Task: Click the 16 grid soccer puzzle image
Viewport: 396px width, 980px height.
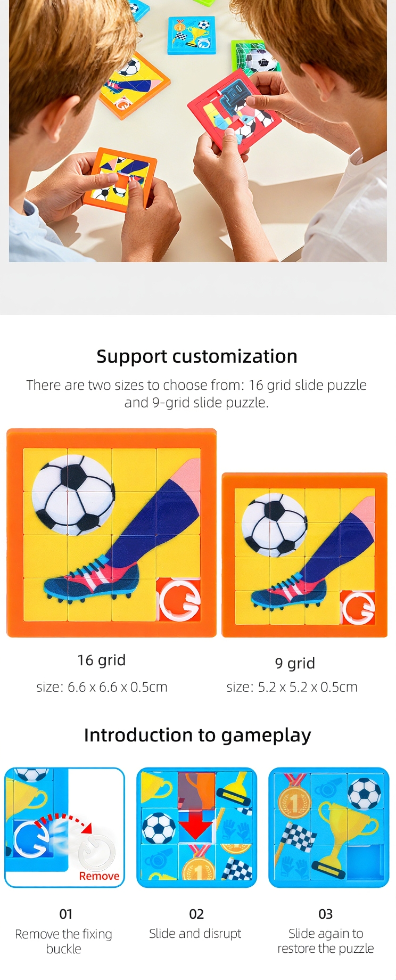Action: click(x=111, y=533)
